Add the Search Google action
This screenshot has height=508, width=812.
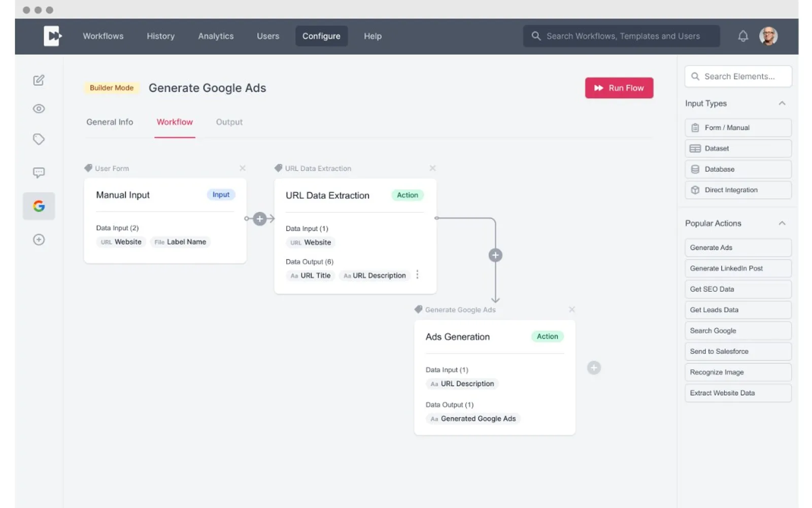point(738,331)
